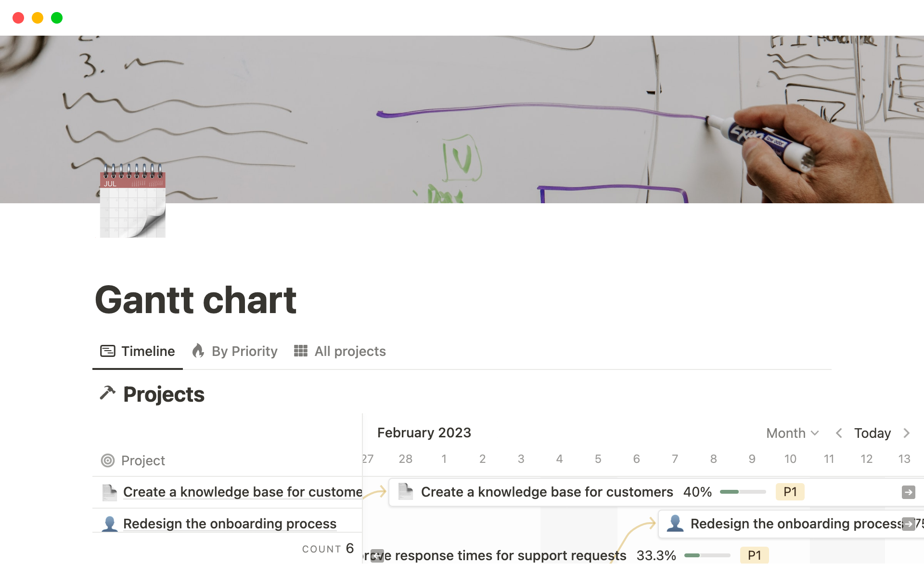This screenshot has width=924, height=578.
Task: Click the person icon for onboarding project
Action: (x=109, y=524)
